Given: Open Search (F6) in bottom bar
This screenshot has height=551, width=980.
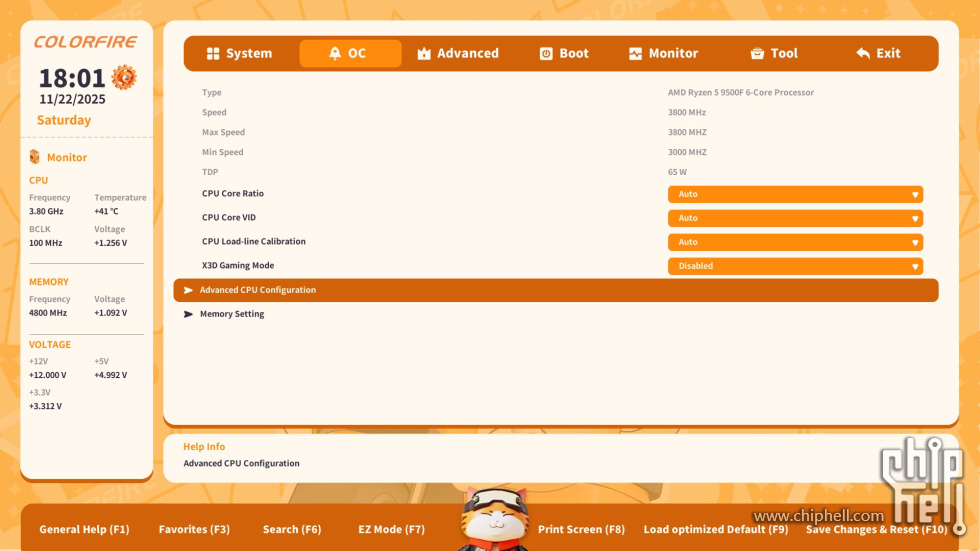Looking at the screenshot, I should click(x=292, y=529).
